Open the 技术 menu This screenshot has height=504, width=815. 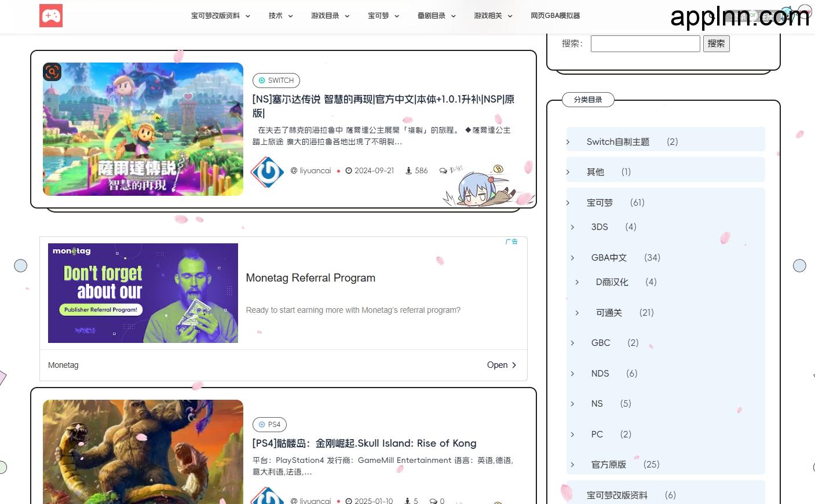275,16
